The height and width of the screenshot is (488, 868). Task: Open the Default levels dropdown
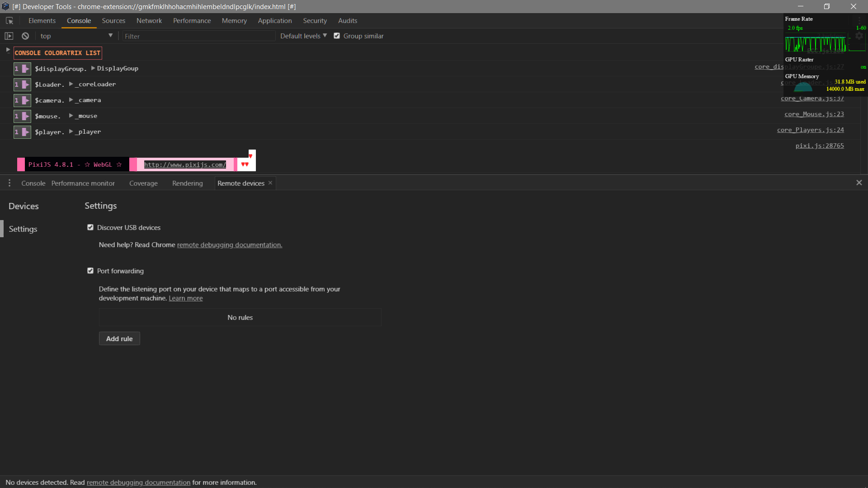coord(303,36)
